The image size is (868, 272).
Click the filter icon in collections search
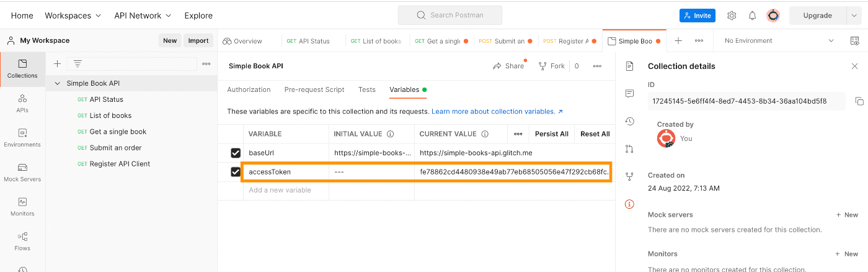tap(77, 63)
